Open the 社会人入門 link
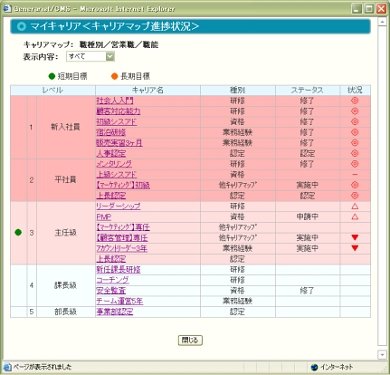The height and width of the screenshot is (375, 390). tap(115, 101)
